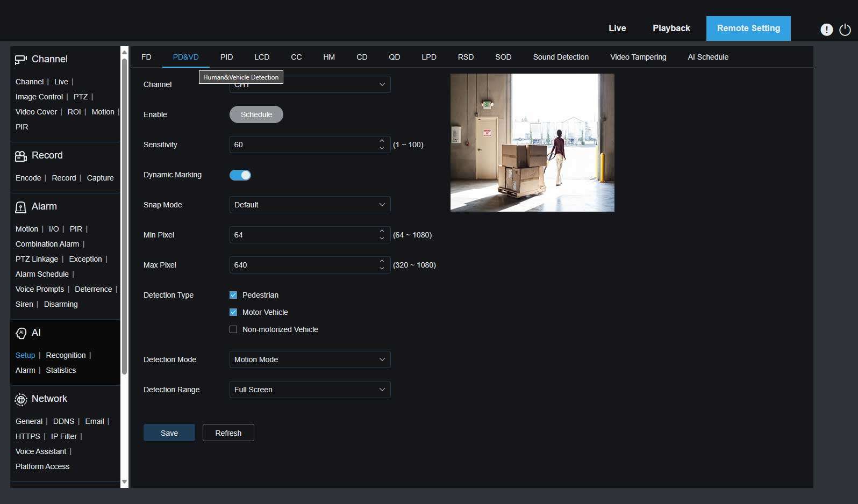Click the Network globe icon in sidebar

tap(20, 399)
